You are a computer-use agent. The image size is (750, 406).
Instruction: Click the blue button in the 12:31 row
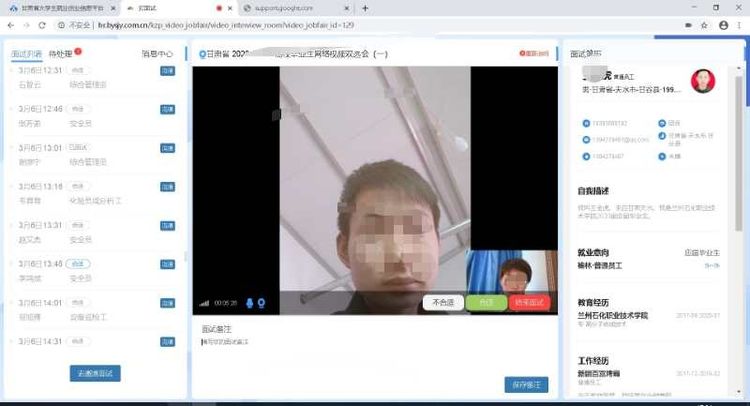click(167, 71)
